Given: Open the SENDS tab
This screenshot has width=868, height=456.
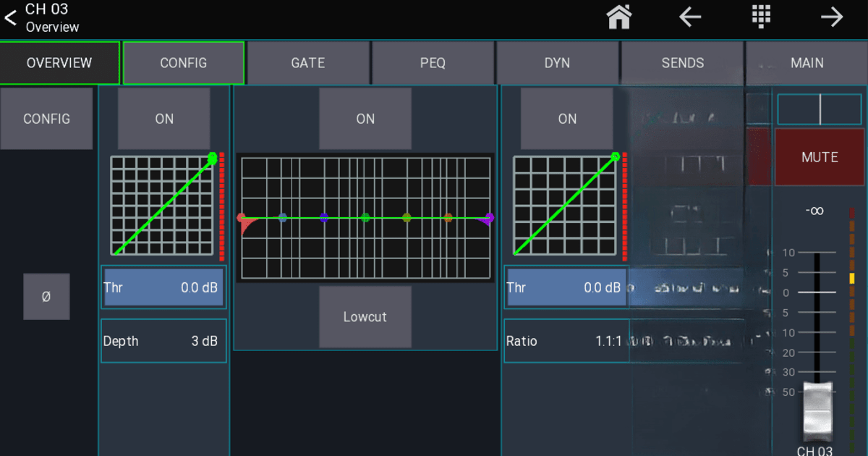Looking at the screenshot, I should [681, 62].
